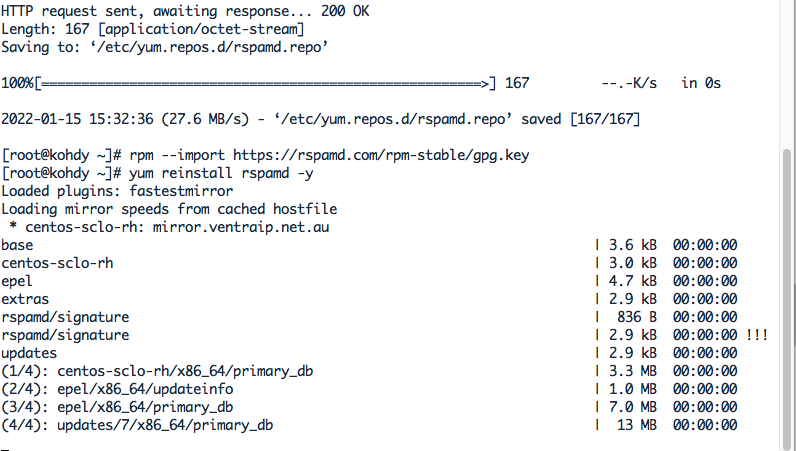The width and height of the screenshot is (796, 451).
Task: Click "Loaded plugins: fastestmirror" line
Action: click(117, 191)
